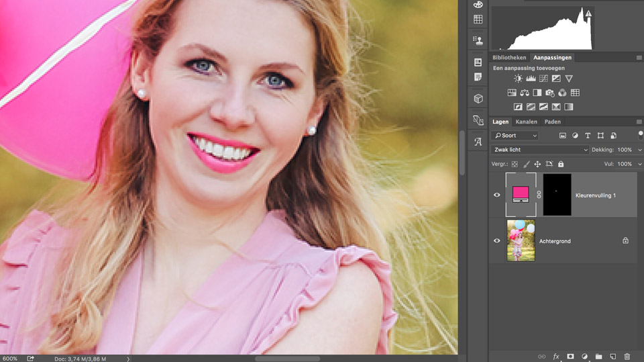
Task: Toggle prevent artboard auto-nesting lock
Action: [549, 164]
